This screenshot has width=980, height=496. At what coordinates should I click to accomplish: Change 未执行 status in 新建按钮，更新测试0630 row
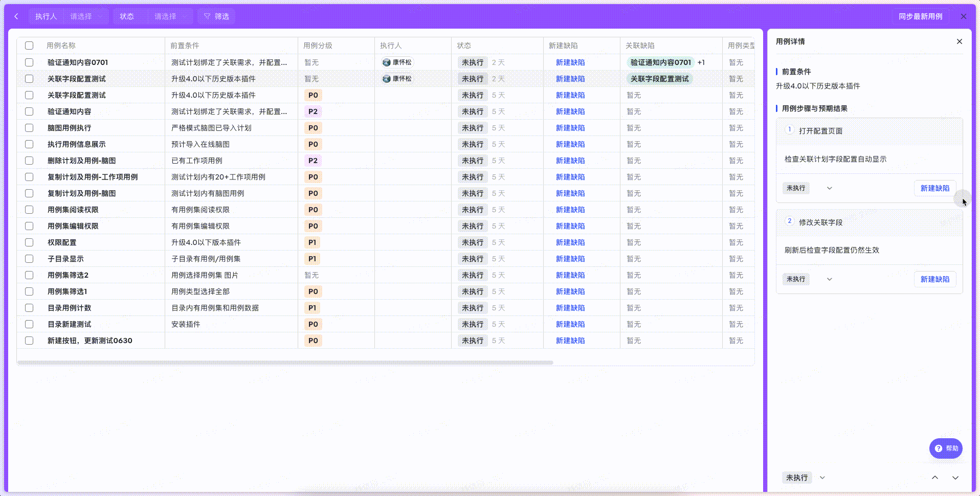tap(473, 341)
